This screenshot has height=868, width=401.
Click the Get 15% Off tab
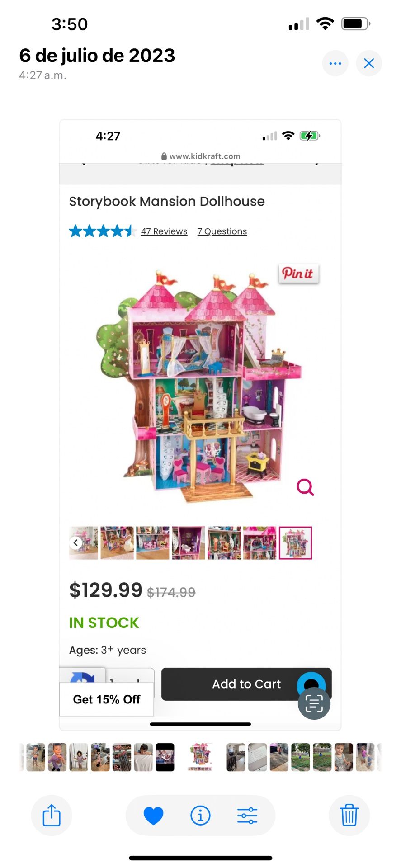pos(107,699)
